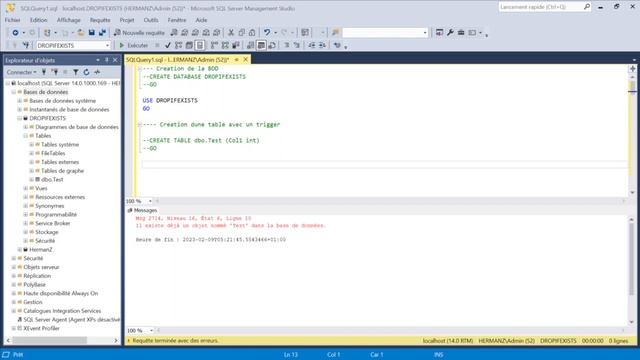Select the XEvent Profiler node
This screenshot has width=640, height=360.
41,329
